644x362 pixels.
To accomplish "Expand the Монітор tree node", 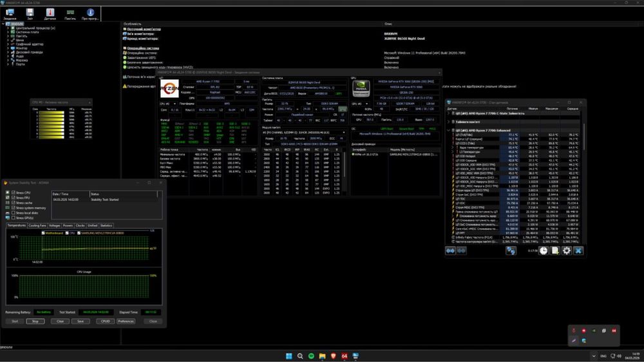I will [x=8, y=48].
